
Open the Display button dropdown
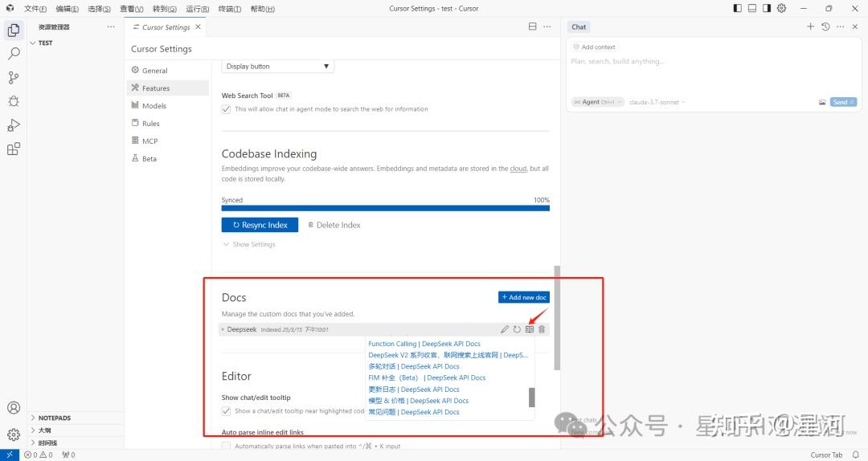click(277, 67)
